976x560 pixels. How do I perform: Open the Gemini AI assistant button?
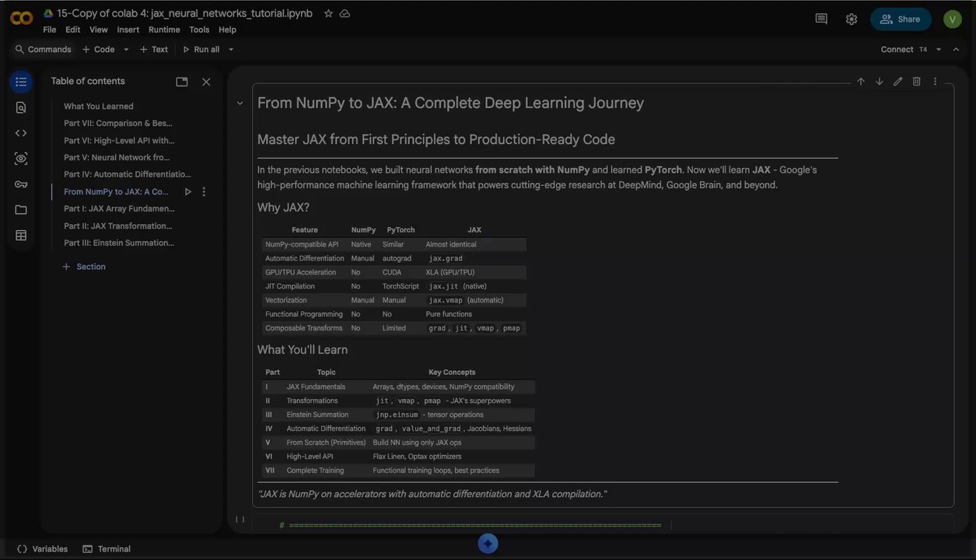tap(488, 544)
